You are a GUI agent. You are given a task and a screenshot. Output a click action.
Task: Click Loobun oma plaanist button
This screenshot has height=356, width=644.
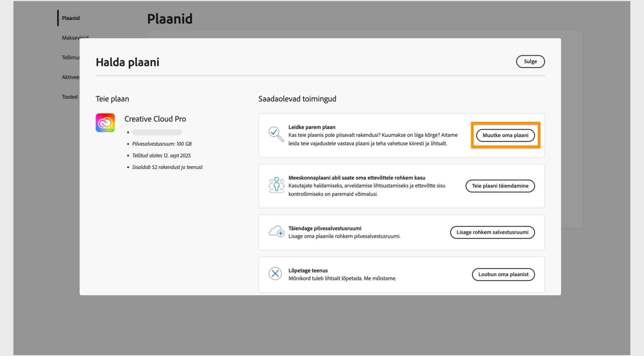pyautogui.click(x=503, y=274)
